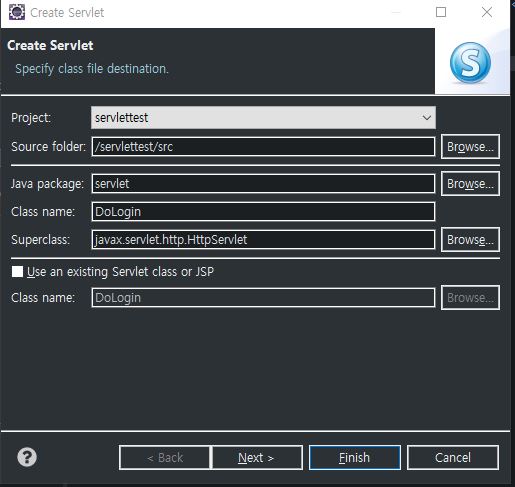This screenshot has height=487, width=515.
Task: Maximize the Create Servlet window
Action: [441, 12]
